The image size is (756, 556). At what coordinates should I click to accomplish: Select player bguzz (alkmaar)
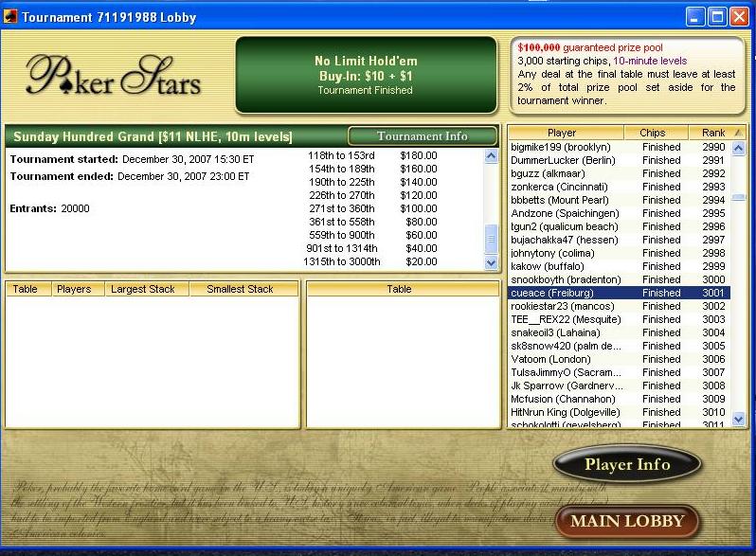(620, 173)
